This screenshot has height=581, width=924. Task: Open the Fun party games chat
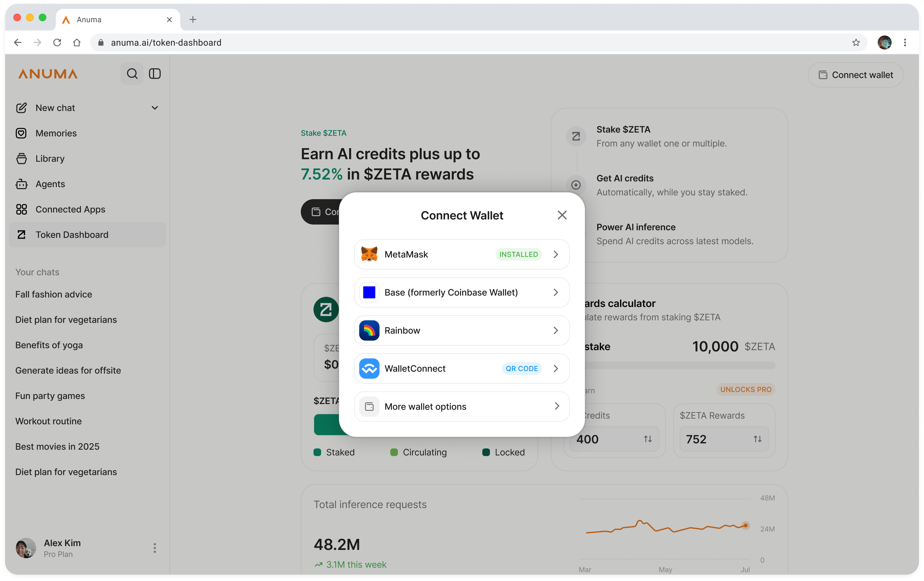click(x=50, y=395)
